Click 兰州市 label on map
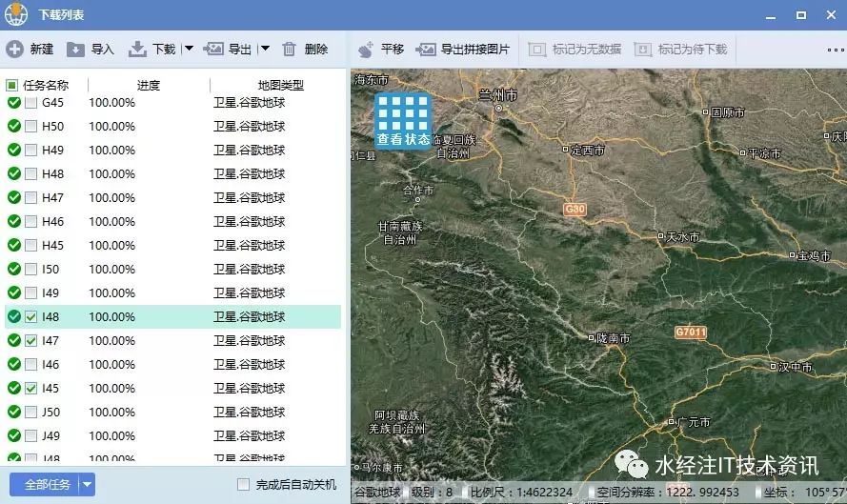Image resolution: width=847 pixels, height=504 pixels. tap(498, 95)
